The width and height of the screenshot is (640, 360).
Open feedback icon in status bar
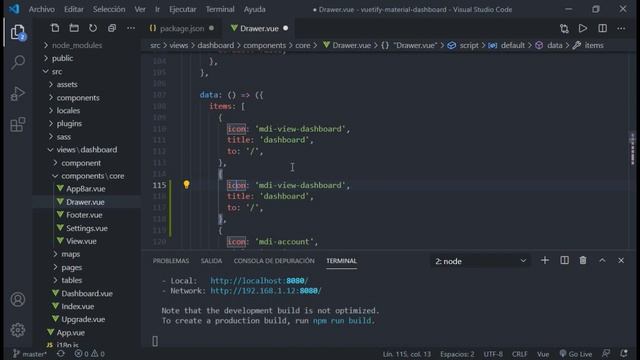606,353
